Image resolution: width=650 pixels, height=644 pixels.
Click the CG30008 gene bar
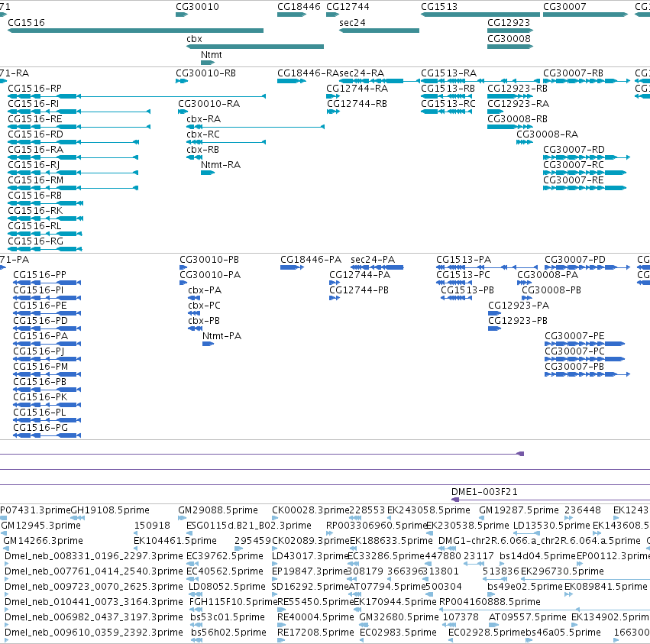(x=510, y=47)
